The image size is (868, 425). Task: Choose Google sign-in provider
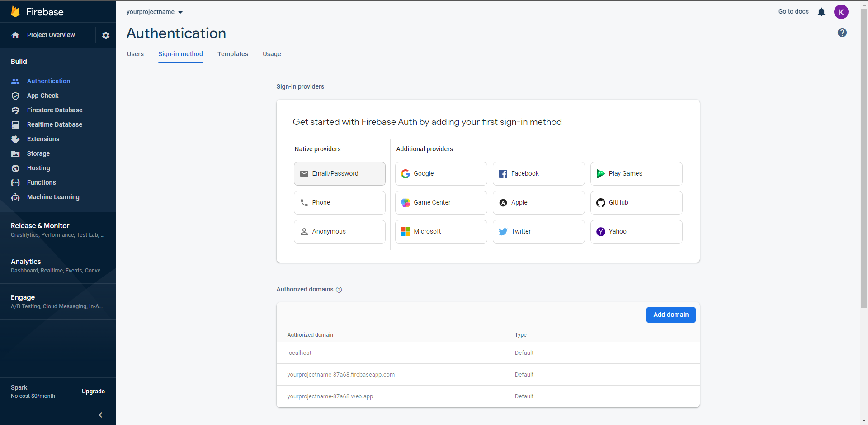(x=441, y=174)
